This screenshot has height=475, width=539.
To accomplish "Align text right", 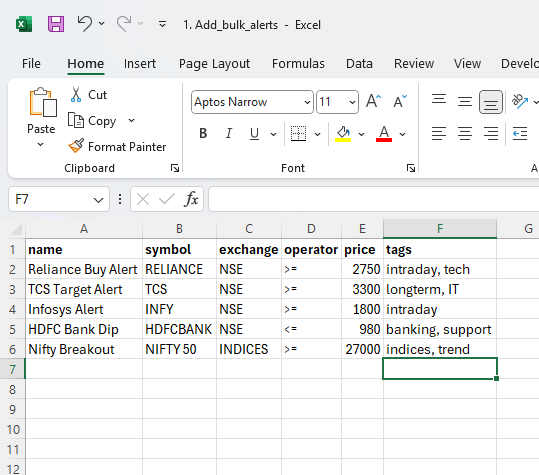I will [491, 133].
